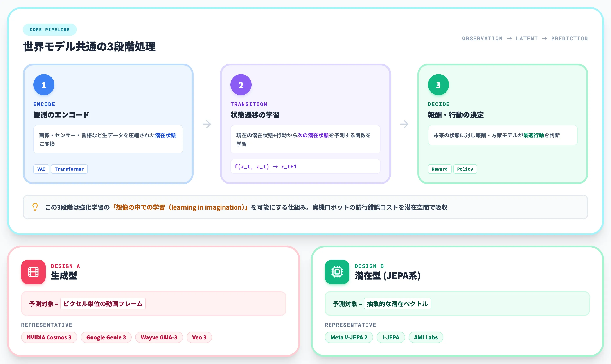
Task: Click the TRANSITION label
Action: pos(249,104)
